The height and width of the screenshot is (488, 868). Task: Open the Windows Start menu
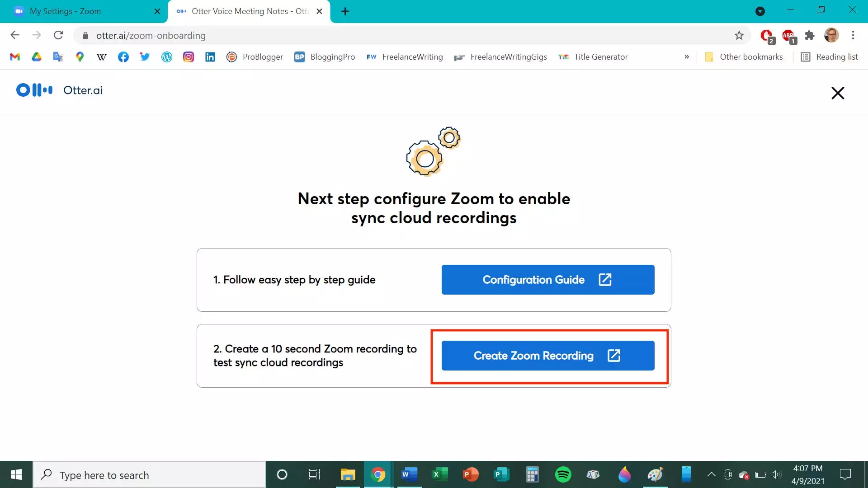[x=16, y=474]
